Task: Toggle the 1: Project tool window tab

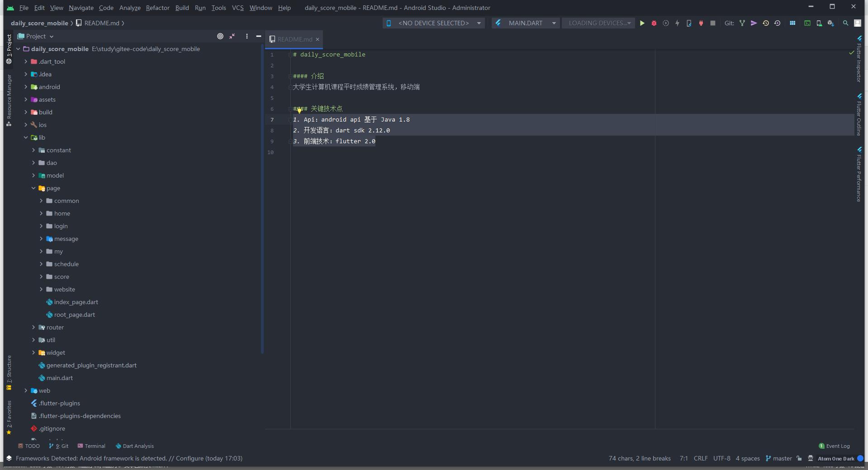Action: (x=9, y=49)
